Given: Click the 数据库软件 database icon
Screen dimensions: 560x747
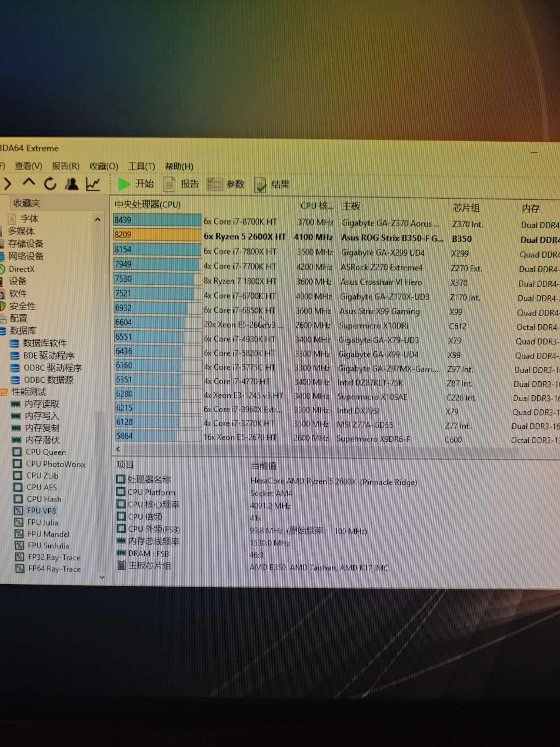Looking at the screenshot, I should 15,343.
